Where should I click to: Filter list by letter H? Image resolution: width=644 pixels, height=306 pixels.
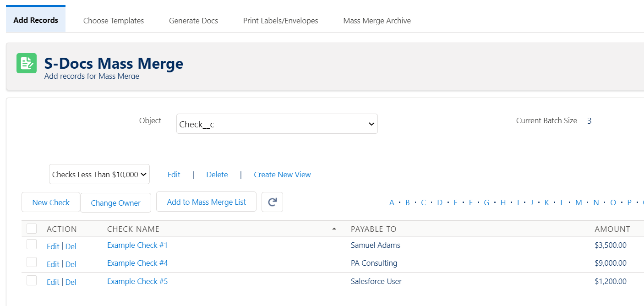coord(503,202)
